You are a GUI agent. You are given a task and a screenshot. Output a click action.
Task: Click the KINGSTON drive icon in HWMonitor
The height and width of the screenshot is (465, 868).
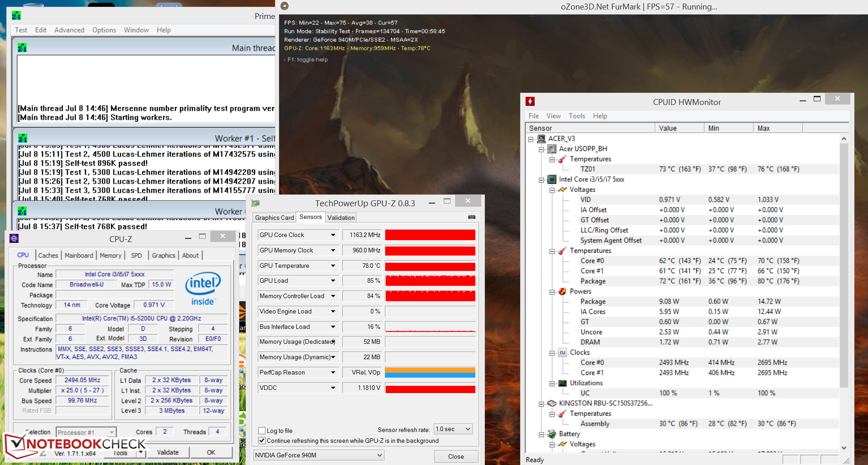pyautogui.click(x=552, y=403)
